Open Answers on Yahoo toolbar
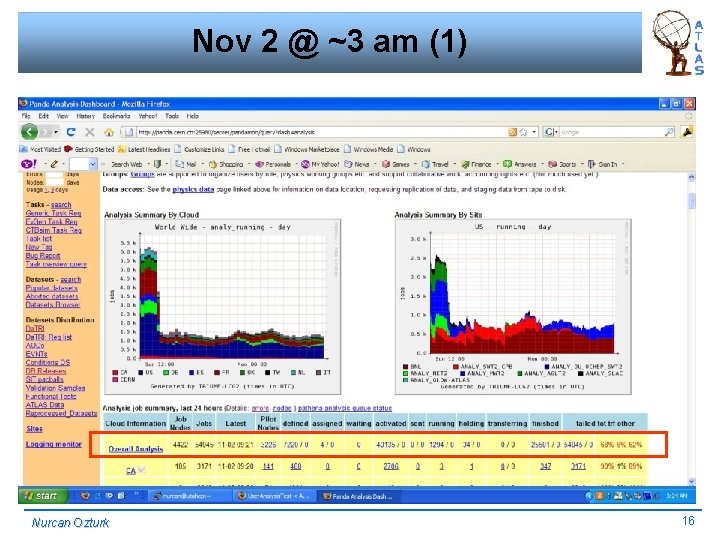 [520, 164]
